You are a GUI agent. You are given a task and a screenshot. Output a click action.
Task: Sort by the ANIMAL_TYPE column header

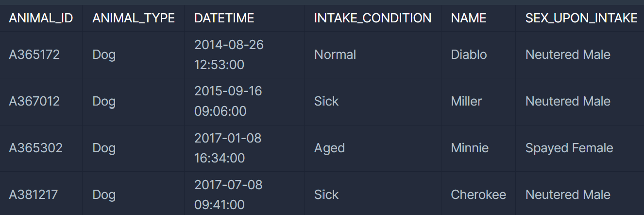coord(134,18)
